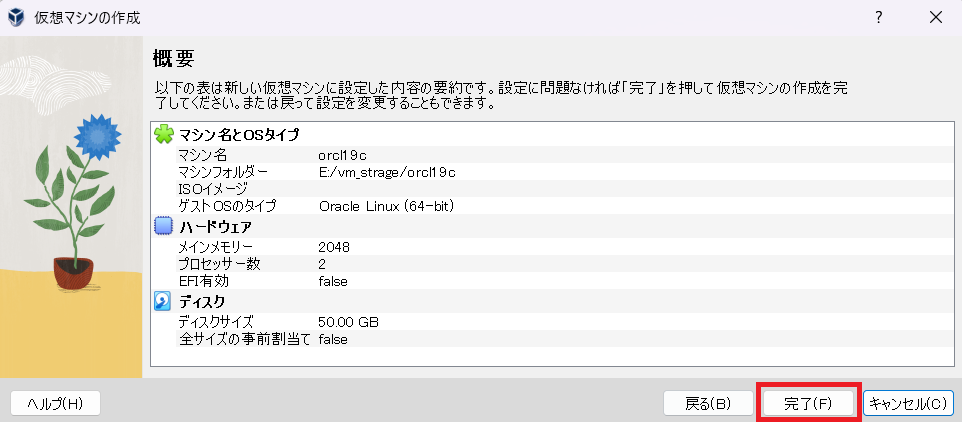Click the question mark help icon
The width and height of the screenshot is (962, 422).
click(878, 18)
